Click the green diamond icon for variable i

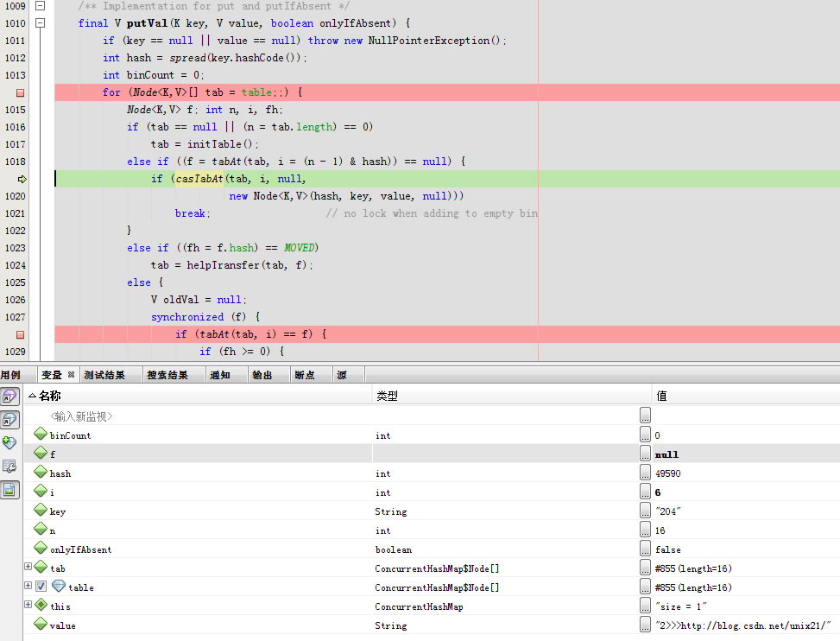click(x=41, y=491)
